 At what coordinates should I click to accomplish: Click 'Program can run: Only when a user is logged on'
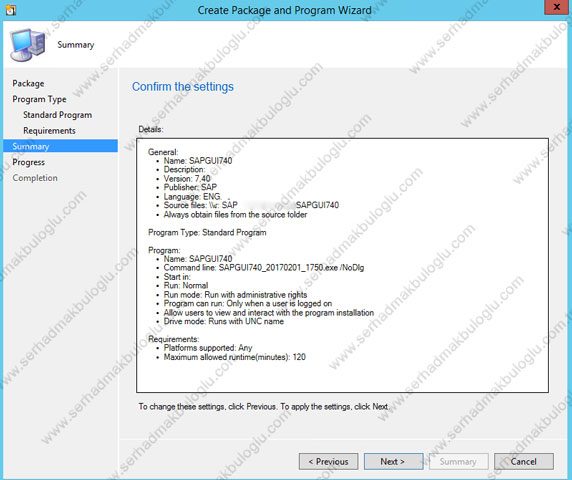tap(248, 303)
